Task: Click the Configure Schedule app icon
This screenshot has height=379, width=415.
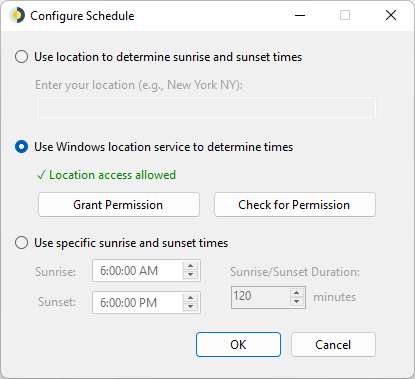Action: [x=17, y=15]
